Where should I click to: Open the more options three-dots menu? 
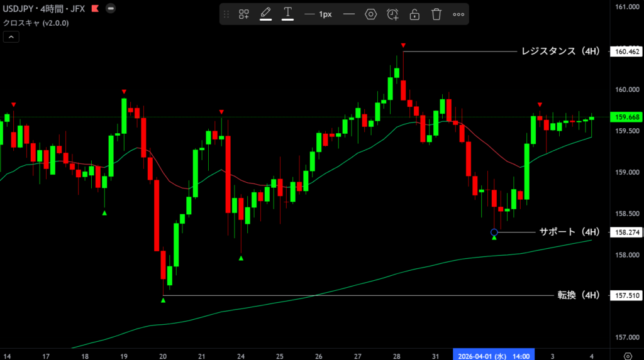(458, 14)
